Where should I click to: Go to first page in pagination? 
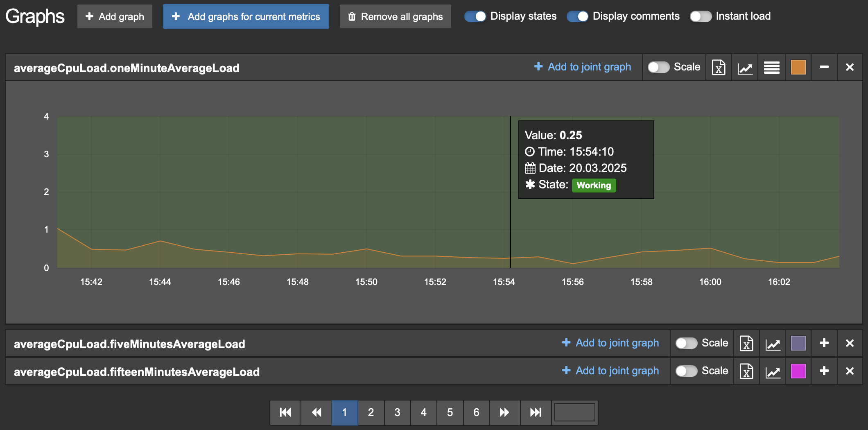click(x=285, y=412)
